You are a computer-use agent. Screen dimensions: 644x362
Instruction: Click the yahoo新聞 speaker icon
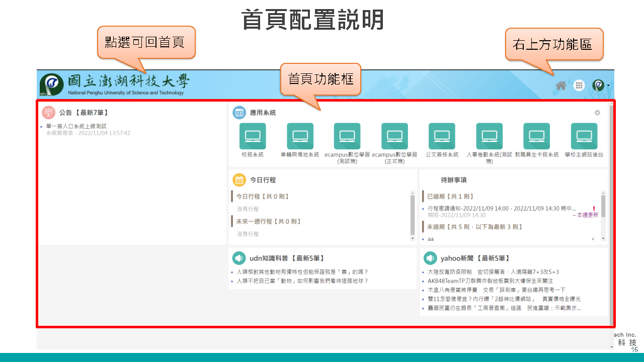click(430, 258)
